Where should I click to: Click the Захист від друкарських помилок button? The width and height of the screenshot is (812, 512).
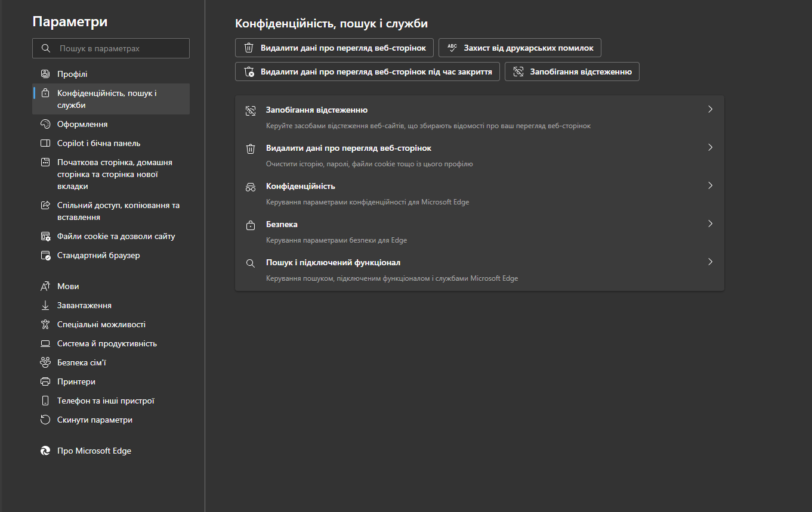520,48
